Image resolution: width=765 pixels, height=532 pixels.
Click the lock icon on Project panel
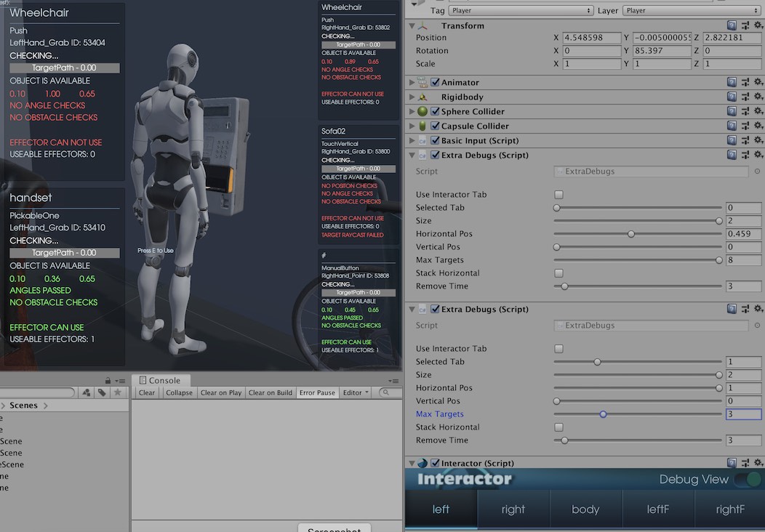(x=108, y=380)
